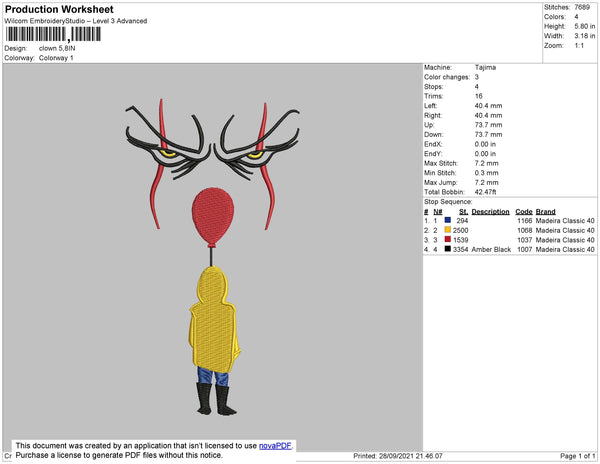Click the Stitches value 7689

[582, 7]
